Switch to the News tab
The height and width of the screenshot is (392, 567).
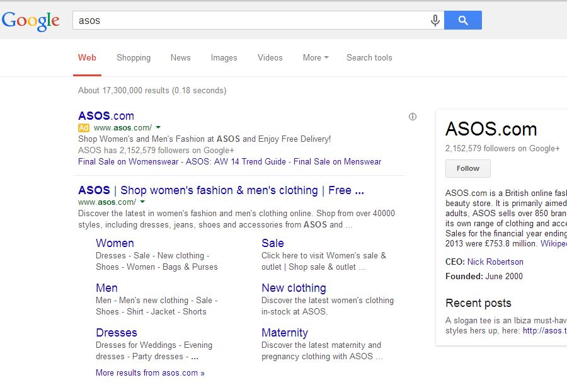(x=180, y=57)
